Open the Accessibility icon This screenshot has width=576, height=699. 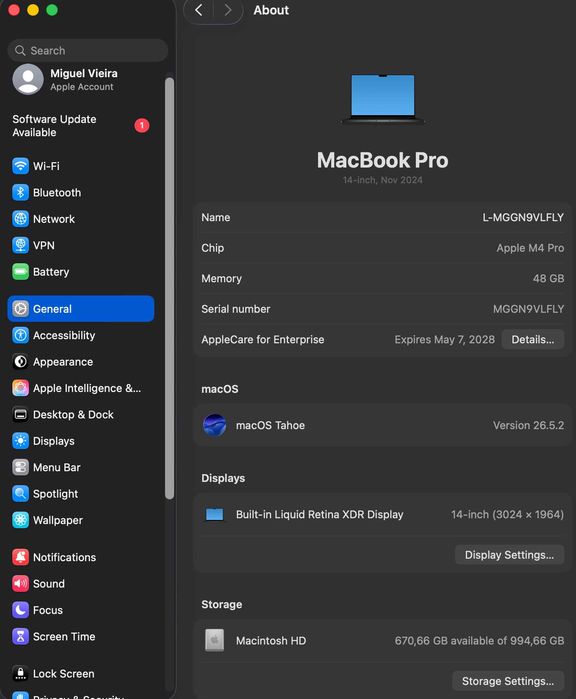pos(21,335)
